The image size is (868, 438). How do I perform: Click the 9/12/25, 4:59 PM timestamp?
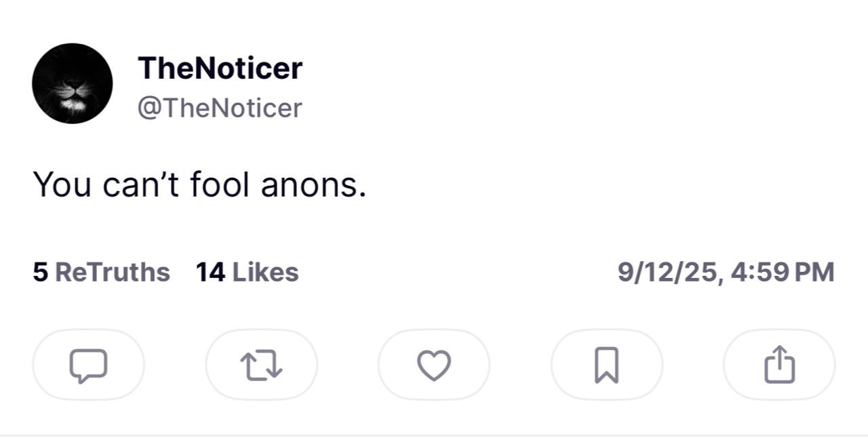[726, 272]
